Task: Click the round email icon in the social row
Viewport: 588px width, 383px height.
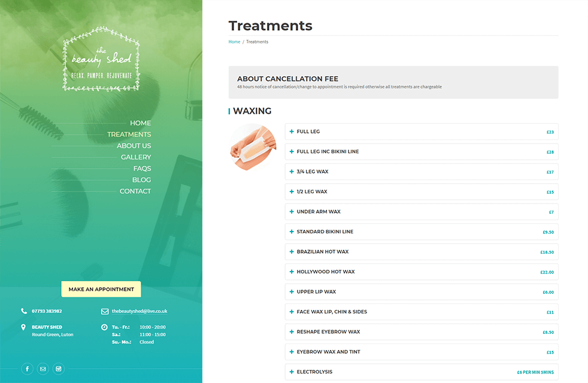Action: coord(43,369)
